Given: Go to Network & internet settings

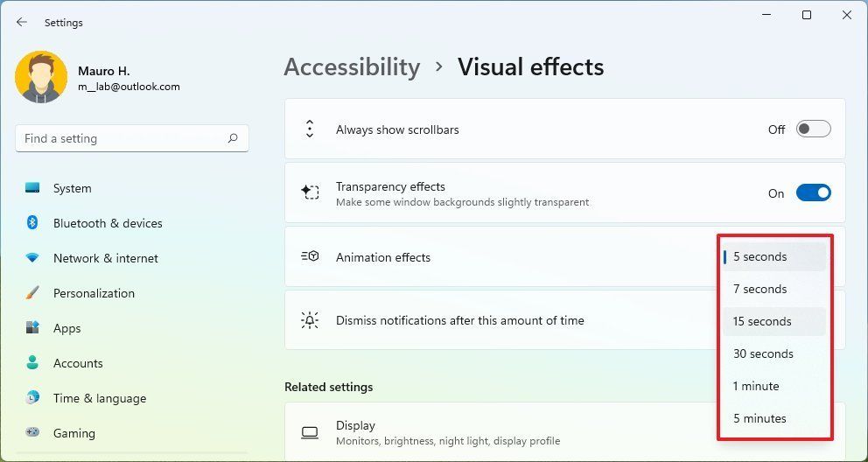Looking at the screenshot, I should point(105,258).
